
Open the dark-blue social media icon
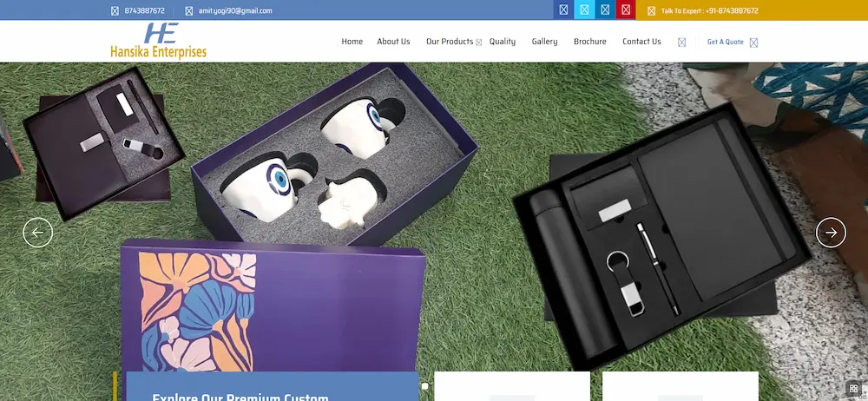click(563, 10)
